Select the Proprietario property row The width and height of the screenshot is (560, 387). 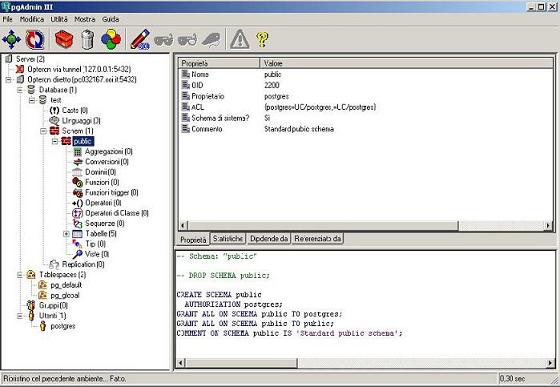pos(366,96)
